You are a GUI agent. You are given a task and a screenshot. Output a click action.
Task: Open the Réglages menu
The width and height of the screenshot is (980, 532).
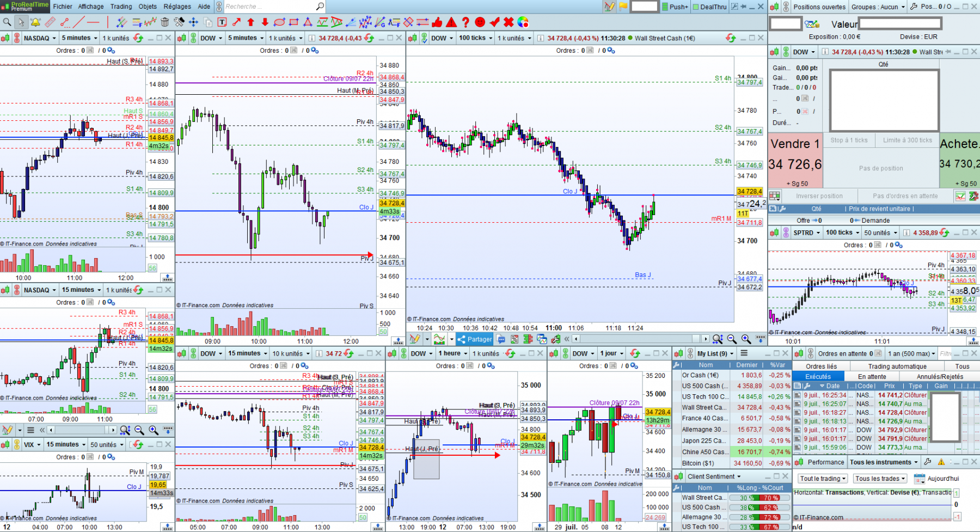(177, 7)
